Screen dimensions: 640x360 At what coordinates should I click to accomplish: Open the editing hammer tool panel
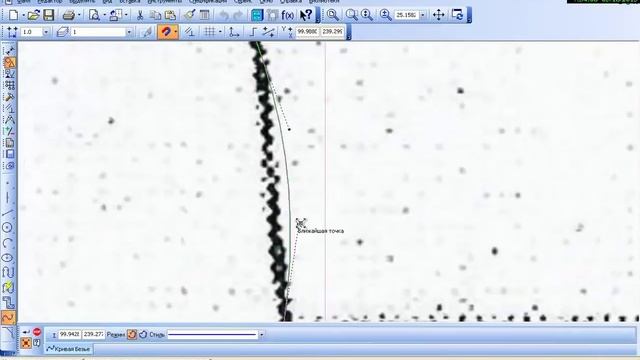click(9, 97)
